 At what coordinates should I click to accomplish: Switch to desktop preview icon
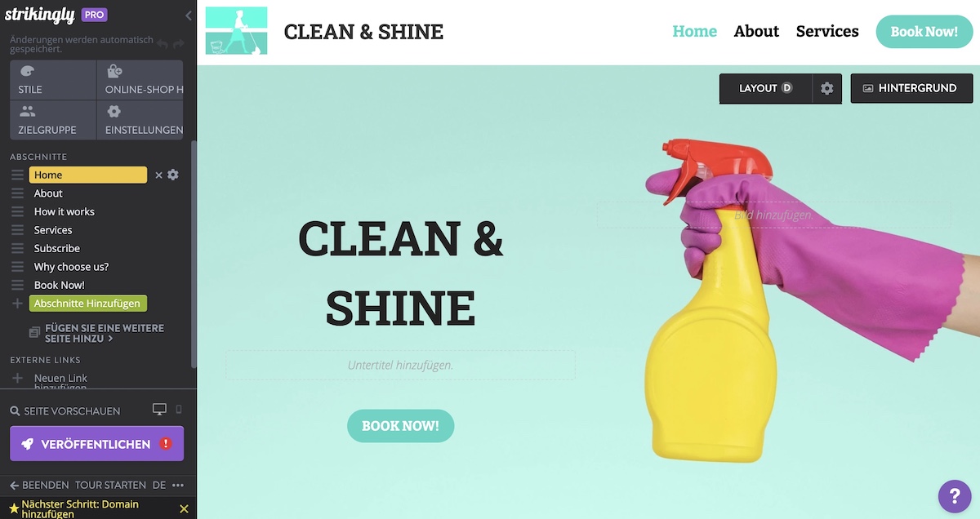tap(160, 410)
